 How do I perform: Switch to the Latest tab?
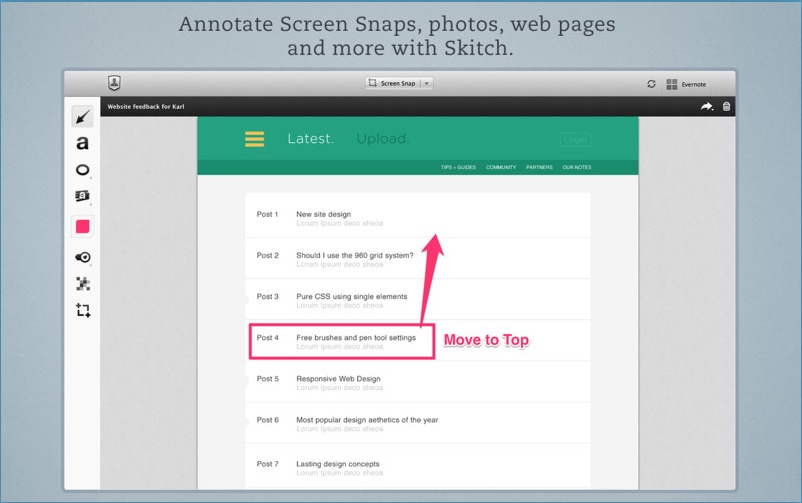tap(310, 139)
